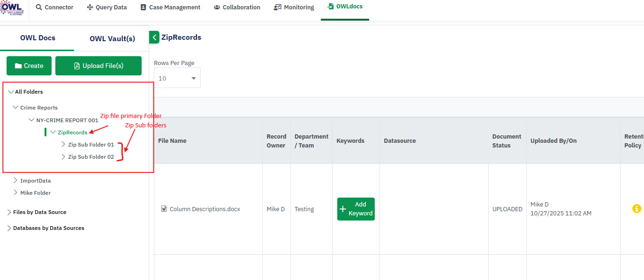Click the Word icon beside Column Descriptions.docx
This screenshot has width=644, height=280.
point(164,209)
